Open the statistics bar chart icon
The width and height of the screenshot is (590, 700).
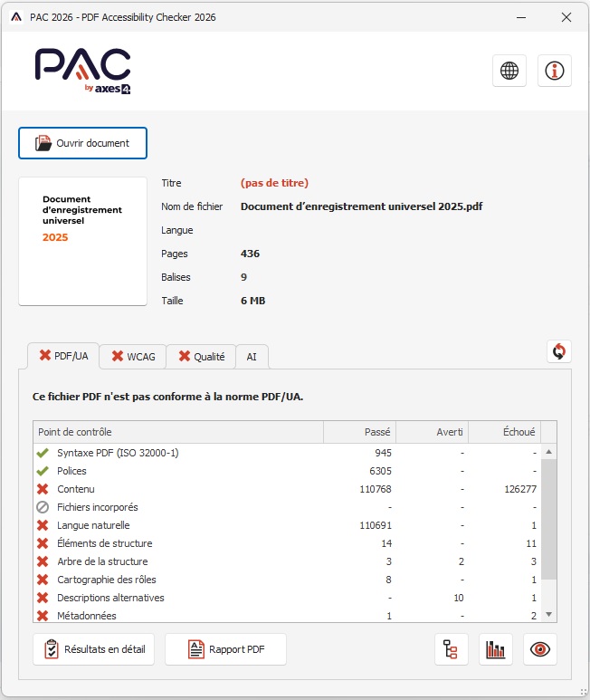[496, 649]
